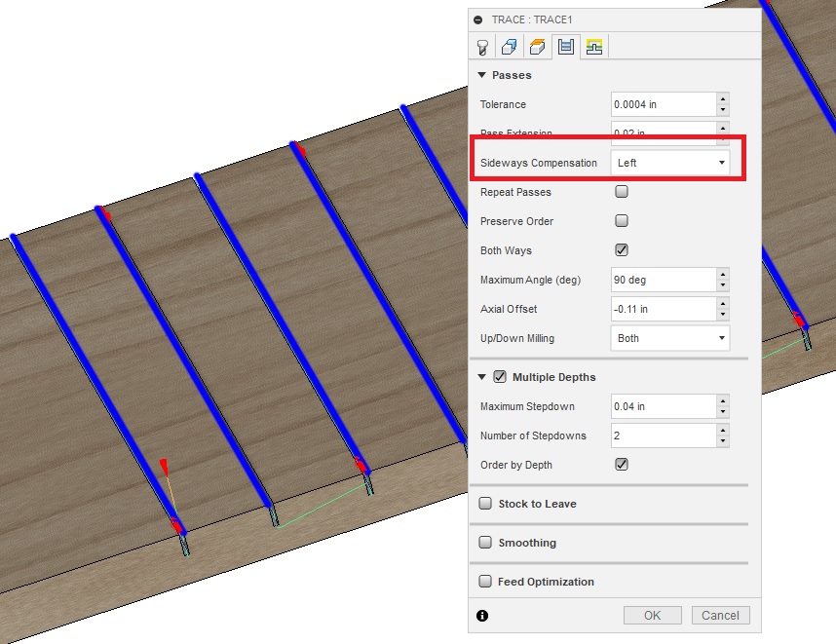This screenshot has width=836, height=644.
Task: Confirm the trace with OK
Action: [x=653, y=615]
